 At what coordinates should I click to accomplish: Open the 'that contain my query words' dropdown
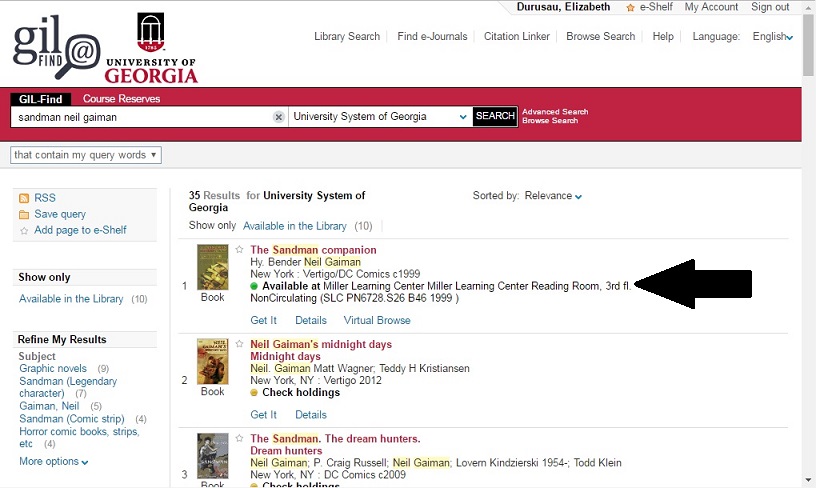click(86, 155)
